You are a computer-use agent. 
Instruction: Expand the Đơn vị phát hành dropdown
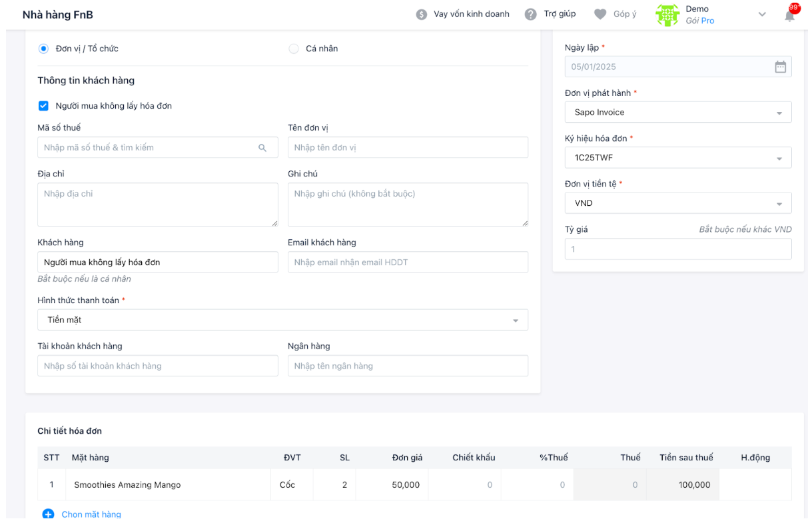point(678,113)
